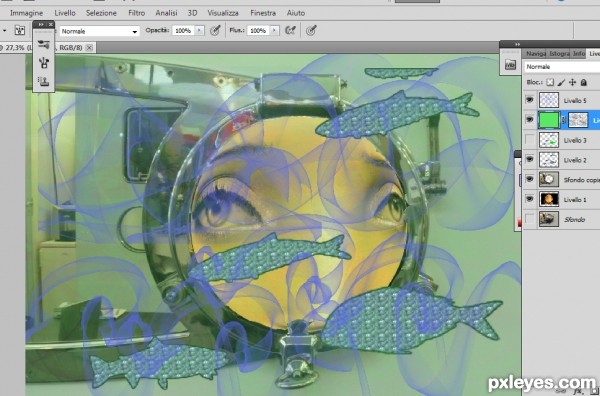Hide the Livello 1 layer
The image size is (600, 396).
[530, 199]
